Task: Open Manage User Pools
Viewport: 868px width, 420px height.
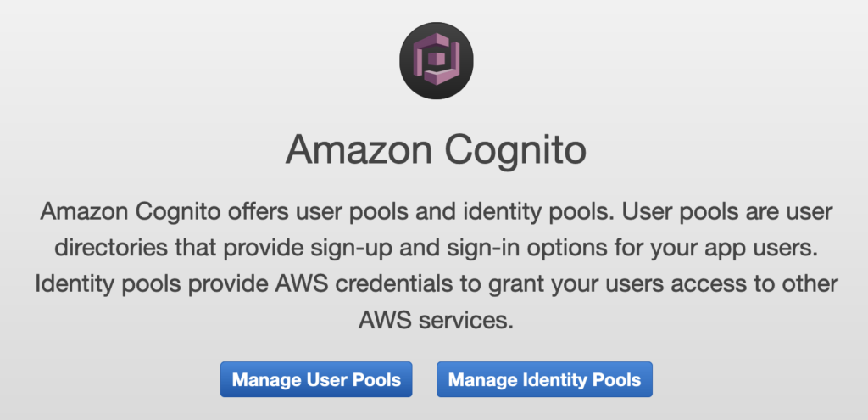Action: 316,379
